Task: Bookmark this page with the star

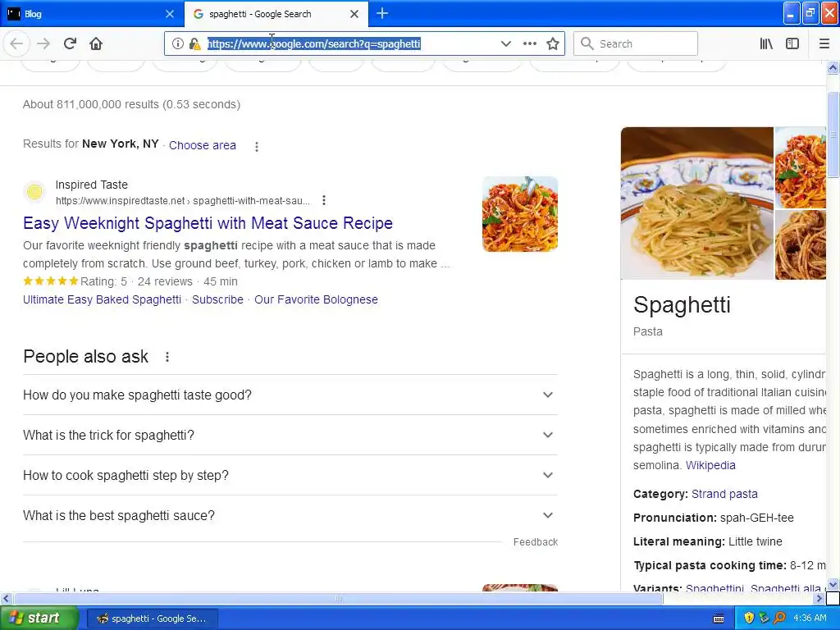Action: point(553,43)
